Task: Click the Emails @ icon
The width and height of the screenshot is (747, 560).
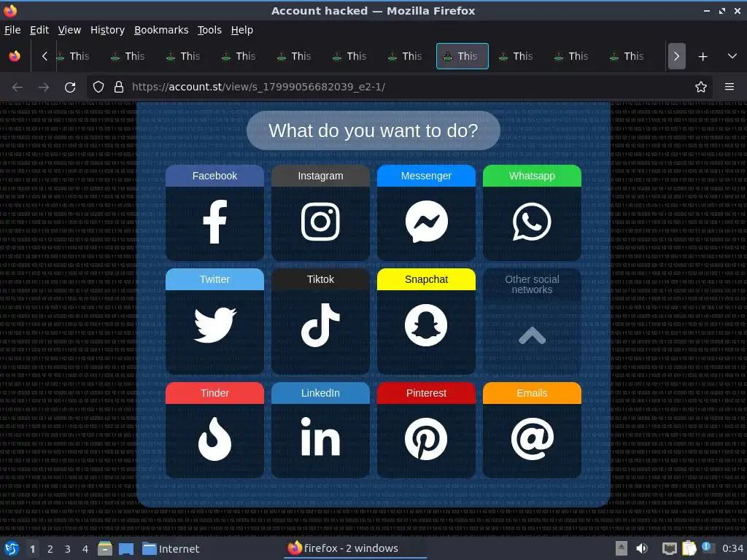Action: click(x=532, y=439)
